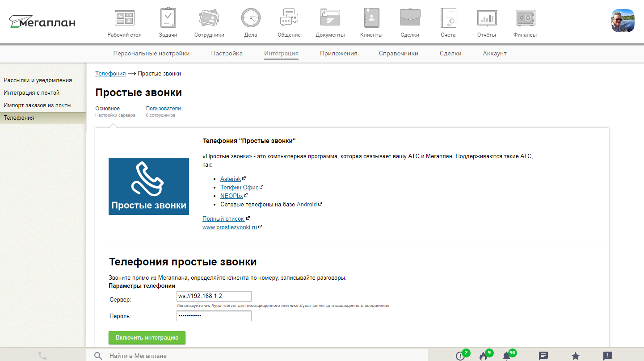This screenshot has width=644, height=361.
Task: Switch to Персональные настройки tab
Action: coord(152,53)
